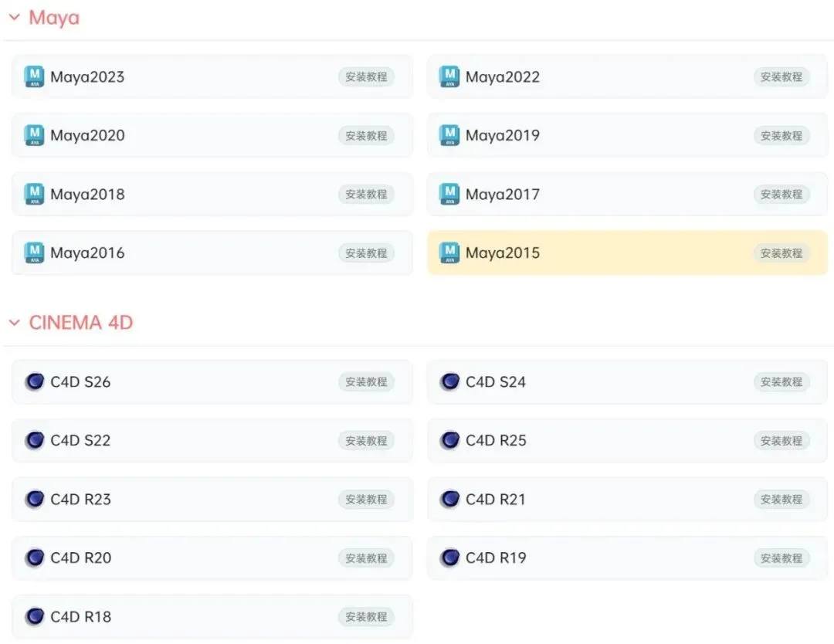Select the Maya2017 label text
The image size is (834, 644).
(x=503, y=195)
